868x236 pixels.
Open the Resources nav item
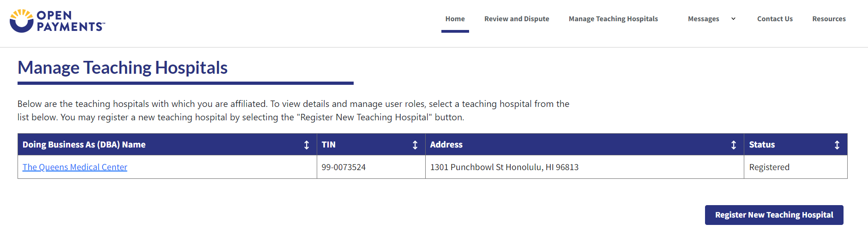829,19
